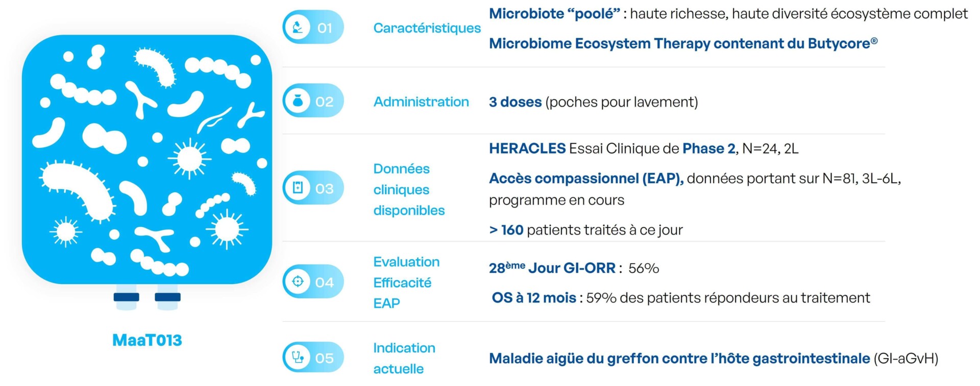The height and width of the screenshot is (386, 980).
Task: Click the HERACLES trial name text
Action: point(527,148)
